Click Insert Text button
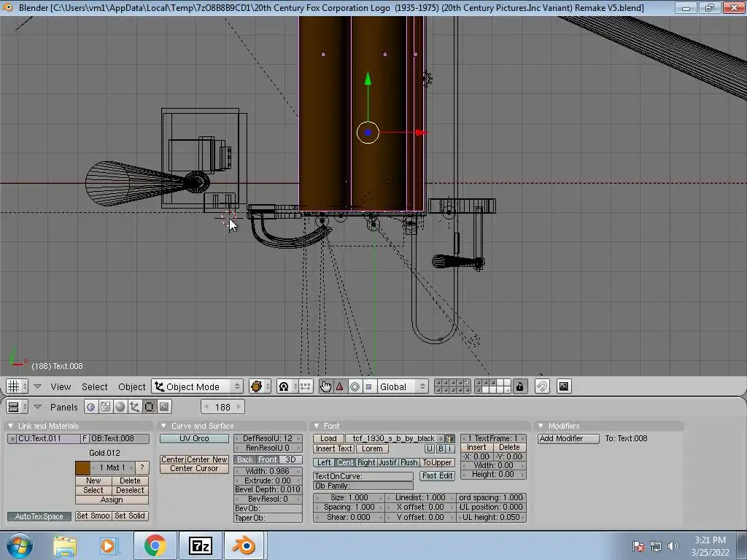The width and height of the screenshot is (747, 560). point(334,448)
